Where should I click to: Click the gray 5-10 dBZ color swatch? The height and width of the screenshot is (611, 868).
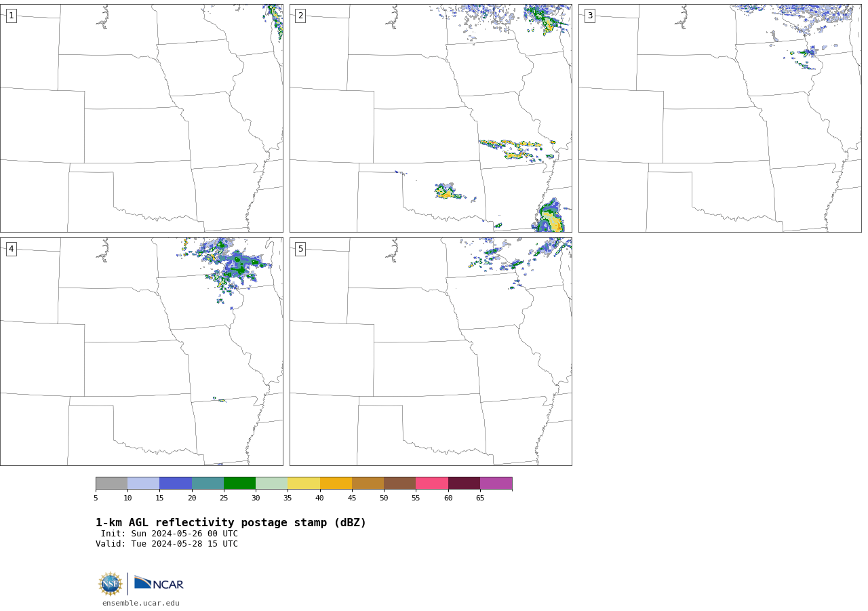pyautogui.click(x=111, y=483)
